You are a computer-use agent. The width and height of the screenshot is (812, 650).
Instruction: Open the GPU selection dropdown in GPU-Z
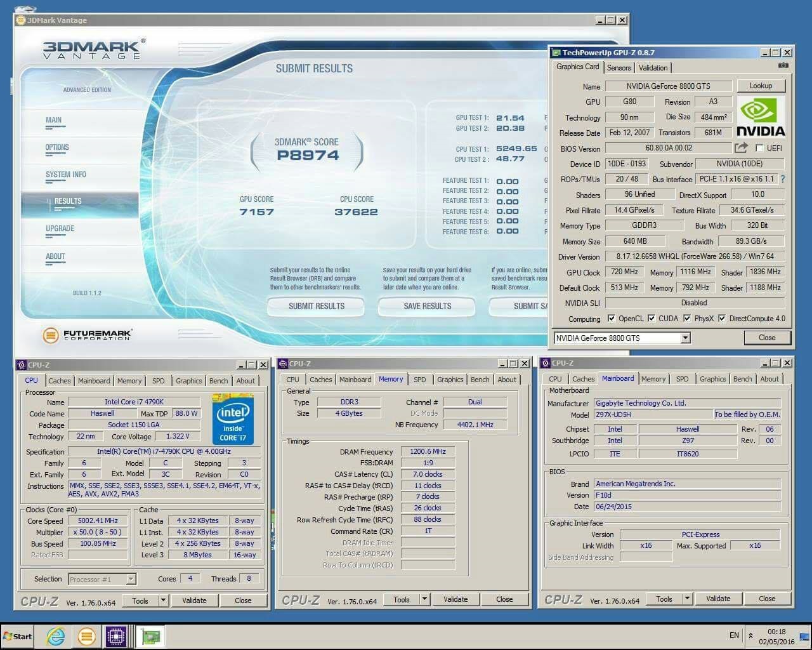click(x=685, y=338)
